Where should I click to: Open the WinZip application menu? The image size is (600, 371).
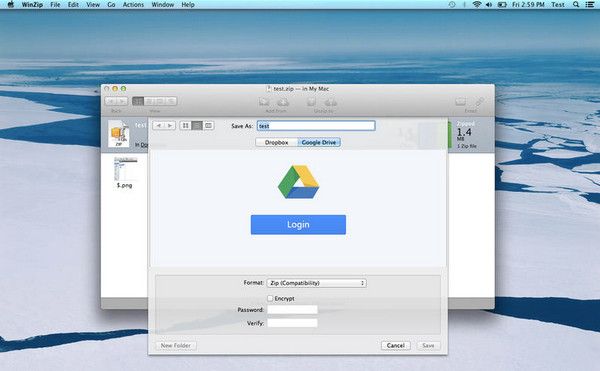pyautogui.click(x=32, y=5)
